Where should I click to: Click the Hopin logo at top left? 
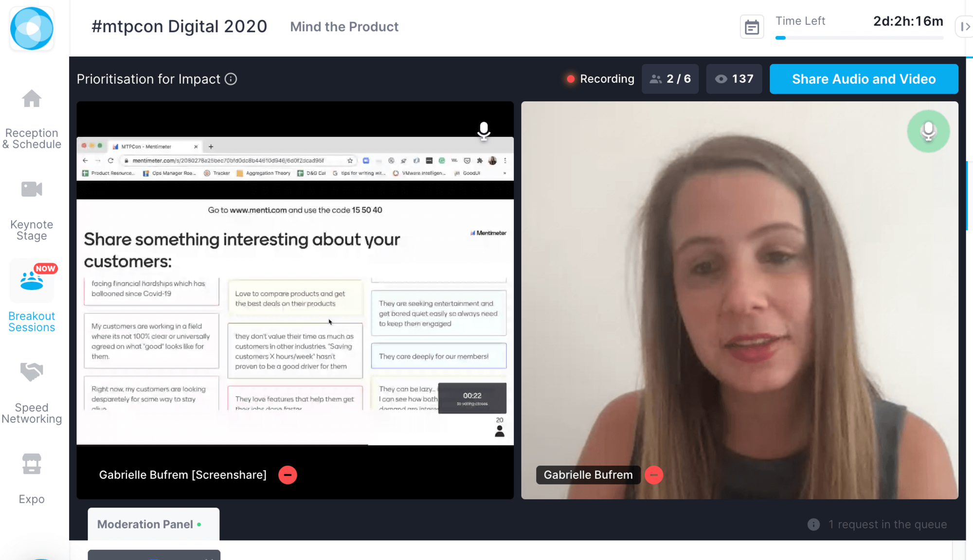[32, 28]
